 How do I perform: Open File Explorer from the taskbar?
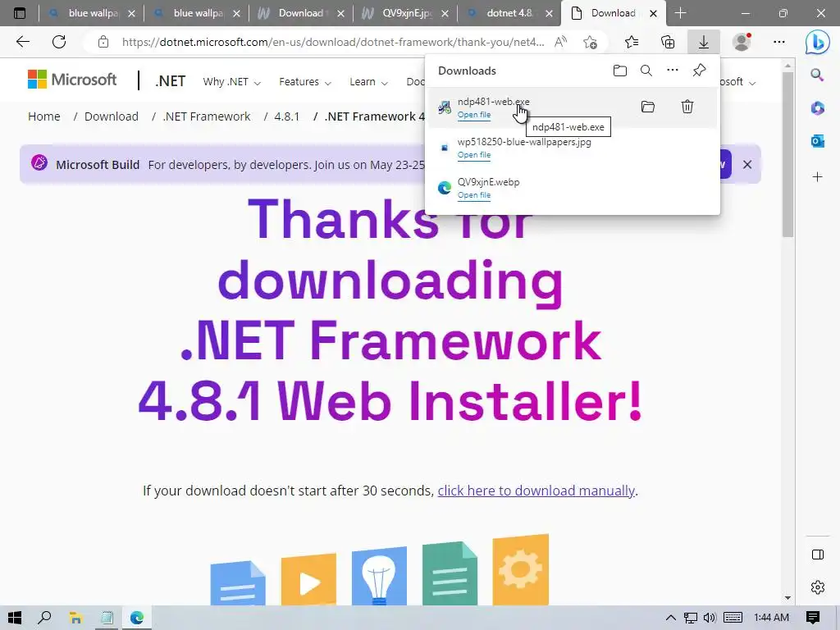[x=75, y=618]
